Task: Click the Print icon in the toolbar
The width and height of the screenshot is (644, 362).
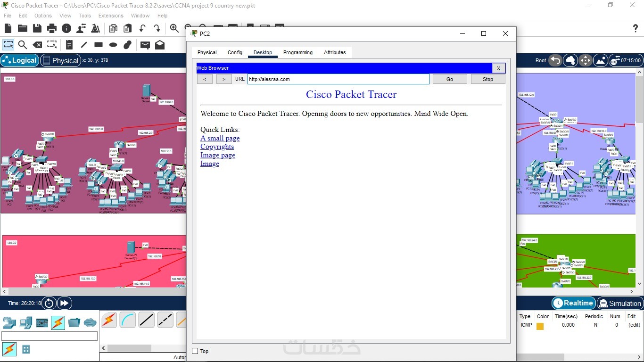Action: (52, 28)
